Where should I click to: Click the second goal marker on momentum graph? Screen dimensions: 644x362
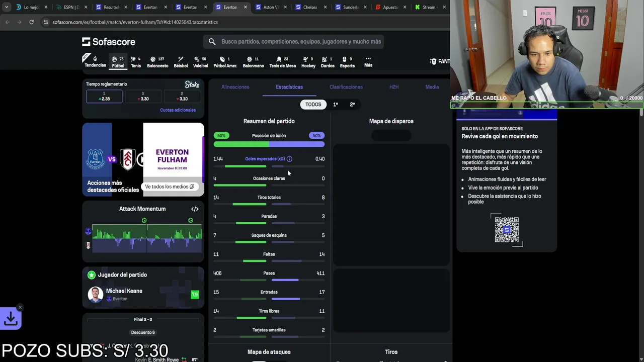tap(190, 221)
